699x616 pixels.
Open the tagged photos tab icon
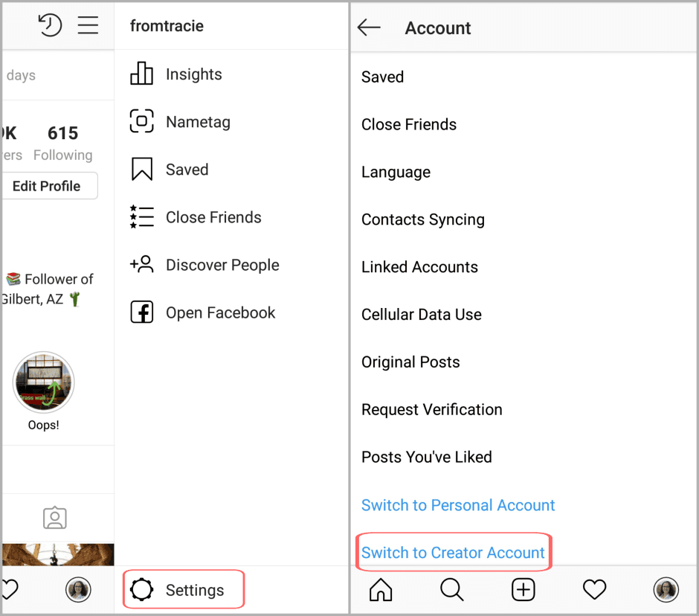[x=55, y=518]
